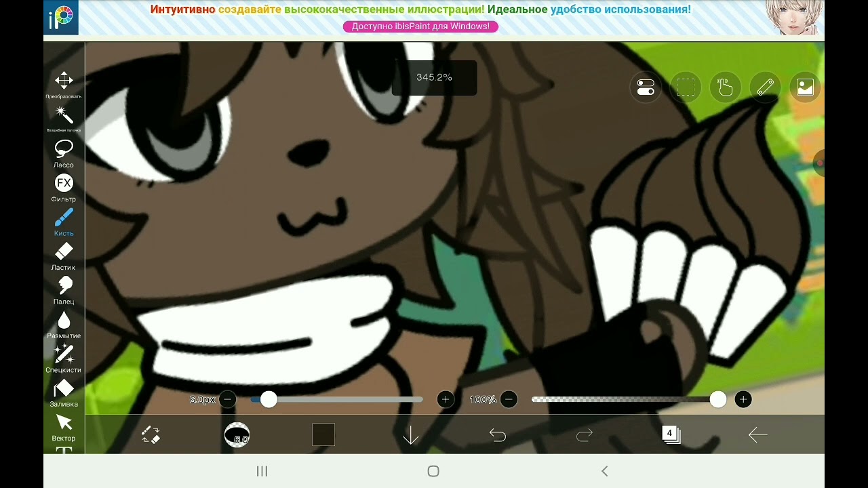The height and width of the screenshot is (488, 868).
Task: Open brush settings with the 6.0 brush preview
Action: (x=237, y=434)
